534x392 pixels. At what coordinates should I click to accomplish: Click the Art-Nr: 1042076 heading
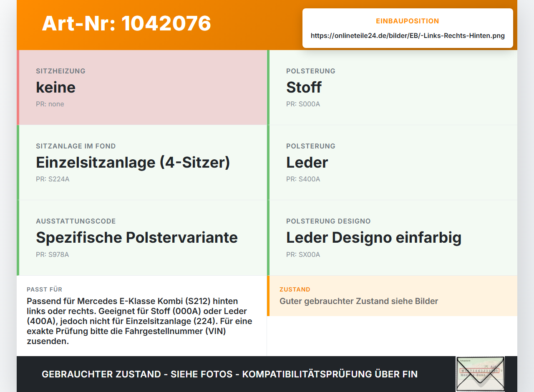click(126, 23)
